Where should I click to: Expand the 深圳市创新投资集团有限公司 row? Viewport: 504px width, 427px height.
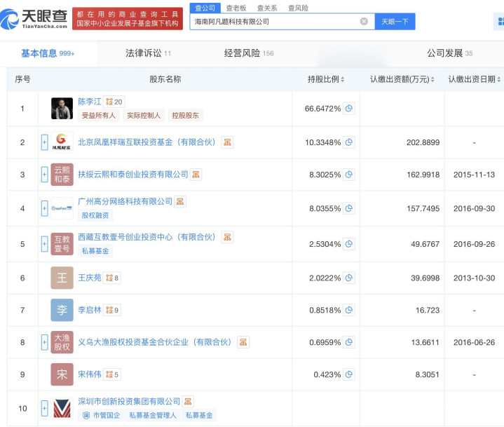[44, 408]
